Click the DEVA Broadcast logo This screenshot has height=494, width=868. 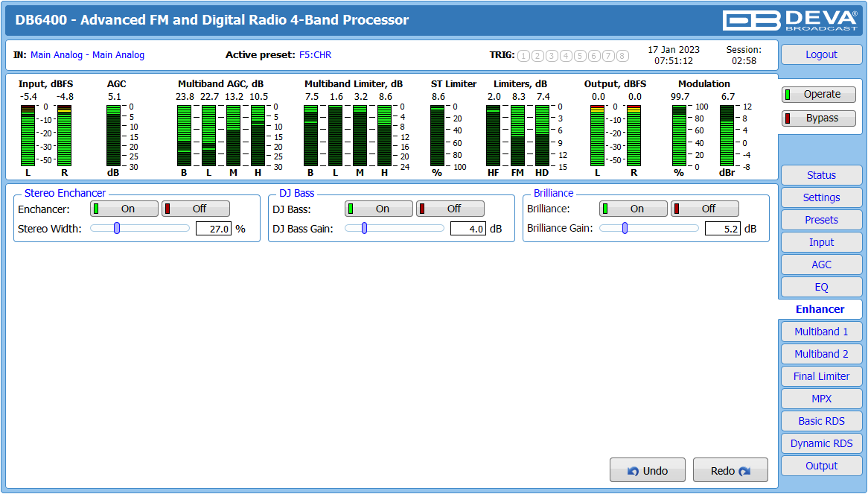pyautogui.click(x=790, y=21)
